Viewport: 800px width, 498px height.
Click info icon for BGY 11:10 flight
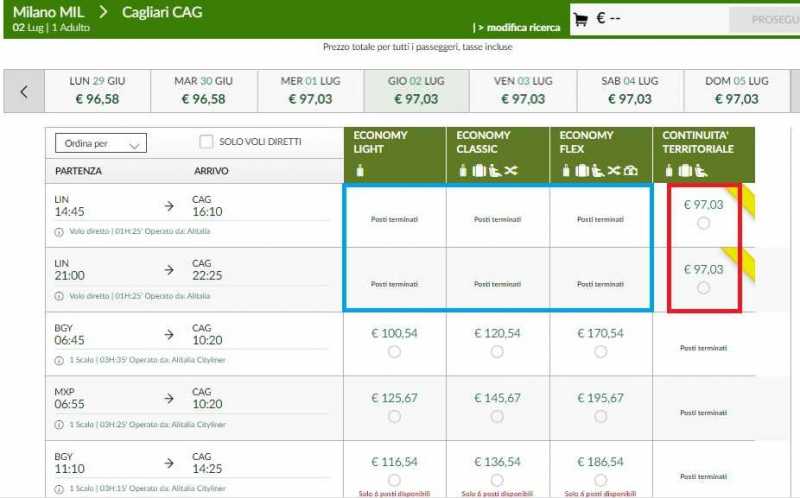(59, 489)
